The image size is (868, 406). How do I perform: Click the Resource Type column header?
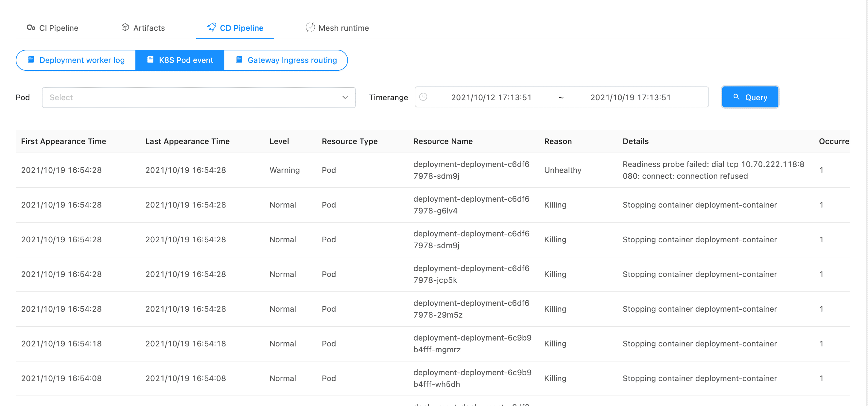click(350, 141)
